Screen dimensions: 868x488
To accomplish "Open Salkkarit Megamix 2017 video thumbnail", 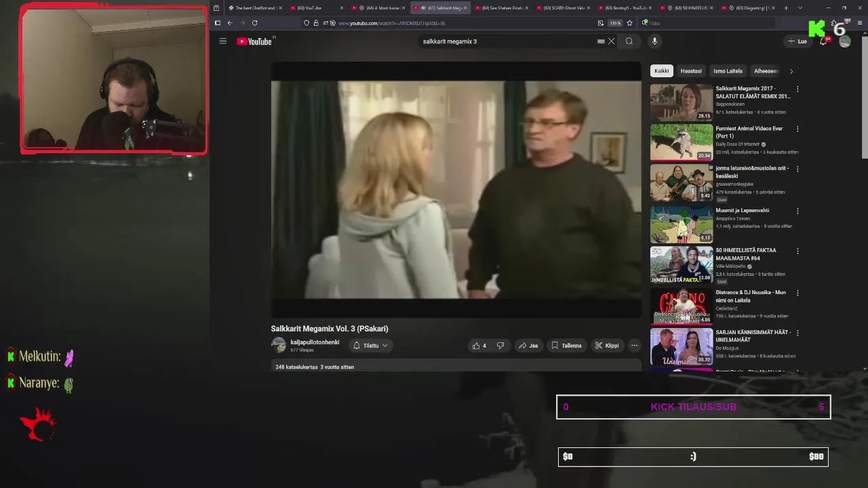I will click(682, 102).
